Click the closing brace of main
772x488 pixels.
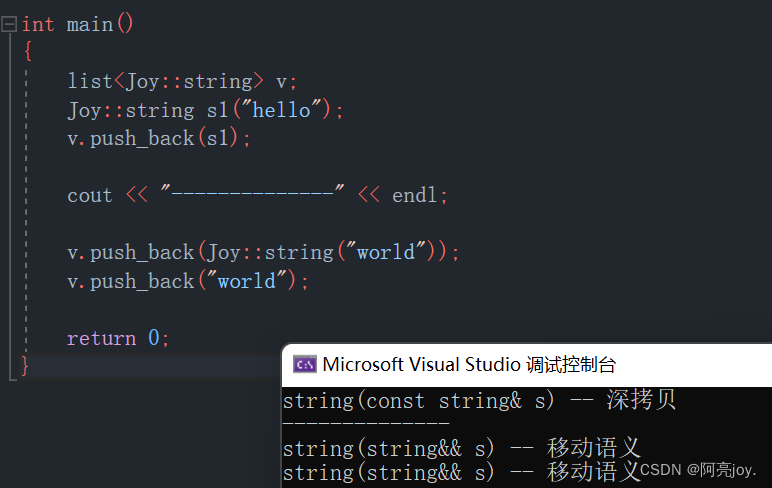[x=26, y=366]
